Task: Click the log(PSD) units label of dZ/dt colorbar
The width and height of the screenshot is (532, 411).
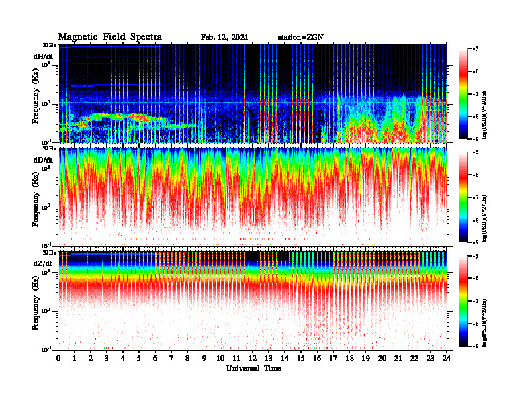Action: tap(484, 322)
